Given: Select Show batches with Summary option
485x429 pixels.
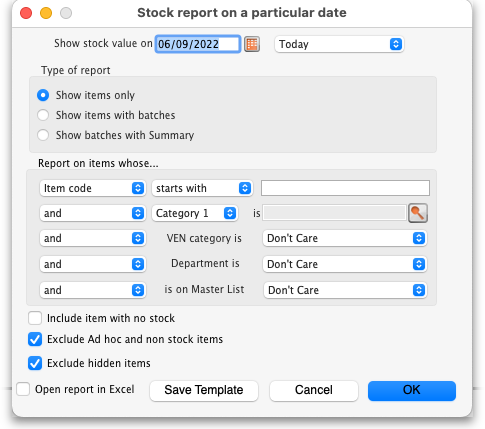Looking at the screenshot, I should (x=43, y=135).
